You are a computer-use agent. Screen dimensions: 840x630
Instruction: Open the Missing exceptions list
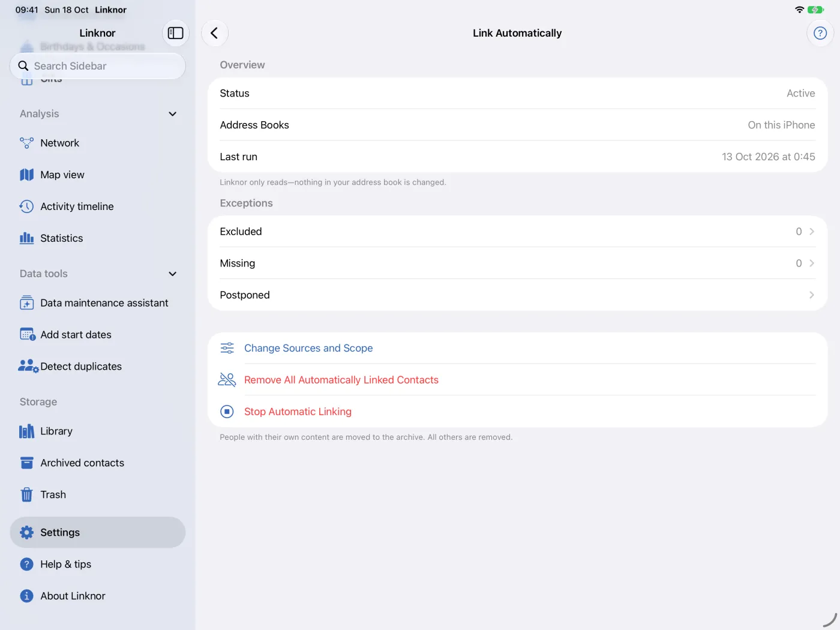coord(517,263)
